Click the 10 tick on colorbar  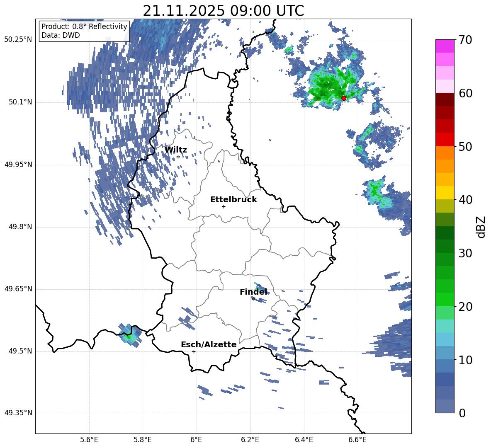(x=465, y=360)
